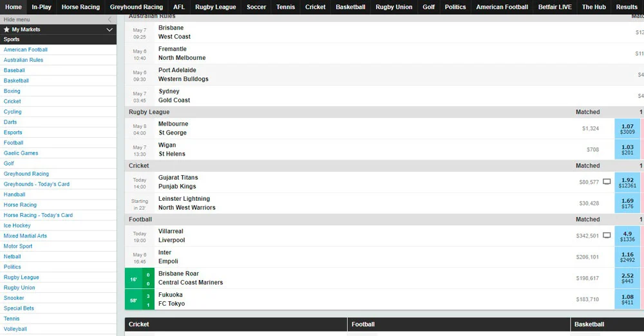Open the Results tab
The image size is (644, 336).
click(x=627, y=7)
